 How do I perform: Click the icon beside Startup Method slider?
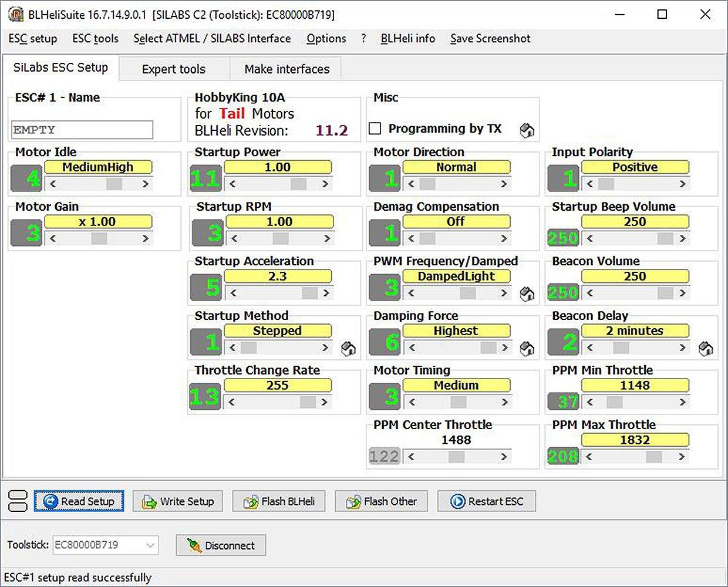tap(348, 349)
